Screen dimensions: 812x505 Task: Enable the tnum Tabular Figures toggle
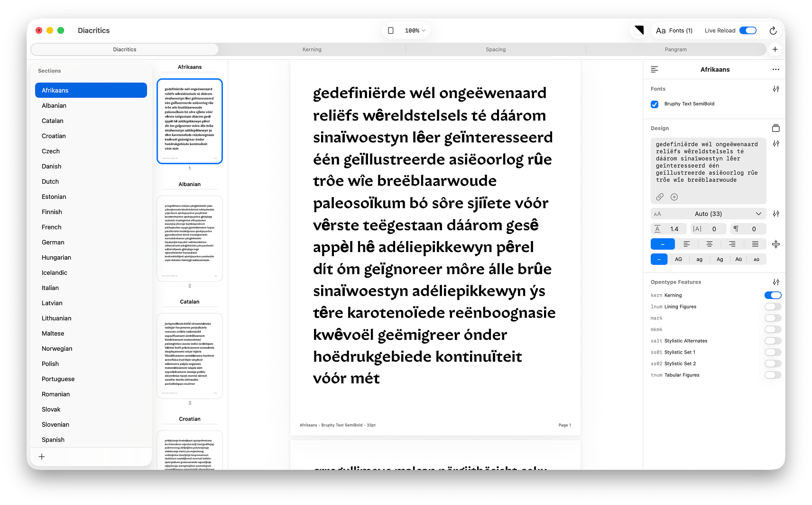[773, 375]
